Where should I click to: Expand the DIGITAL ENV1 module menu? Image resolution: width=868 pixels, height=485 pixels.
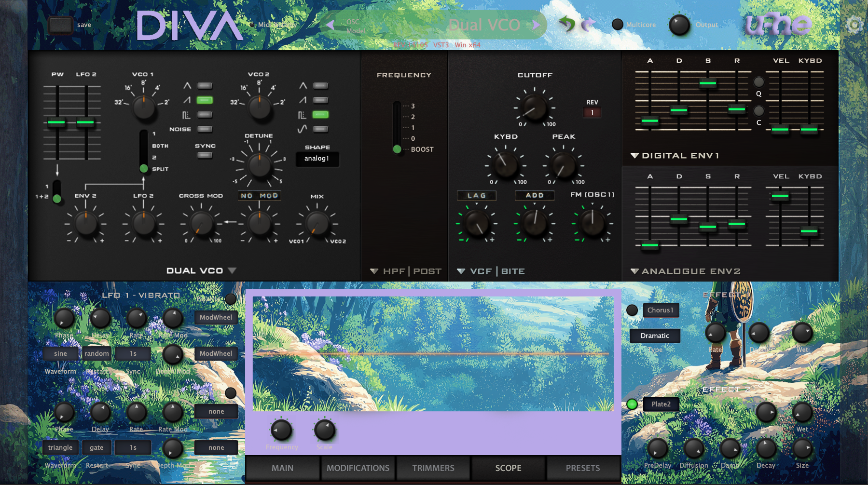pyautogui.click(x=635, y=156)
